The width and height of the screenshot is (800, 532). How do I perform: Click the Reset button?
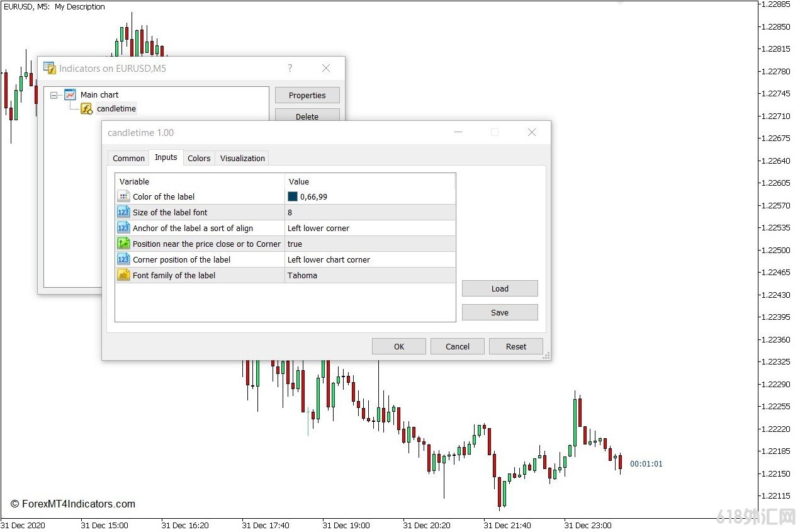516,346
